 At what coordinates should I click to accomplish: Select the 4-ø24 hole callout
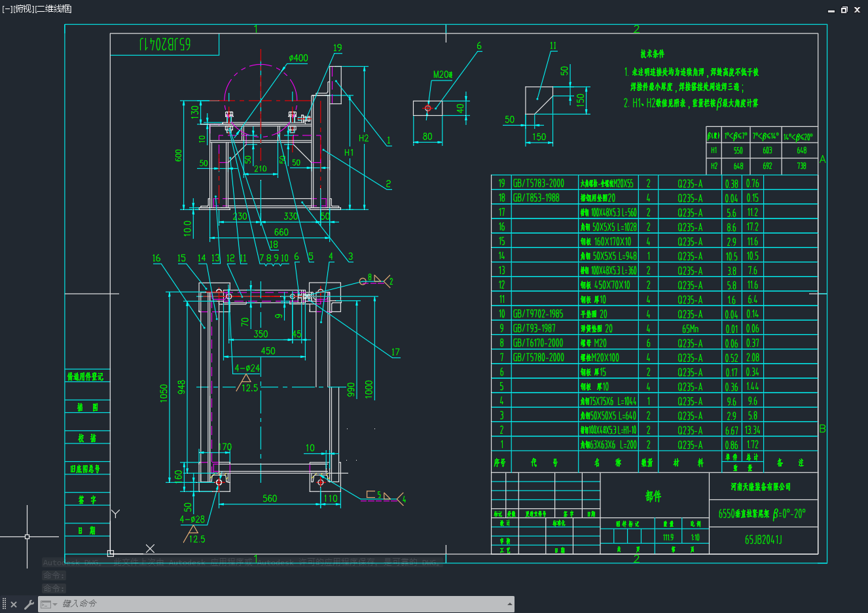[x=247, y=368]
